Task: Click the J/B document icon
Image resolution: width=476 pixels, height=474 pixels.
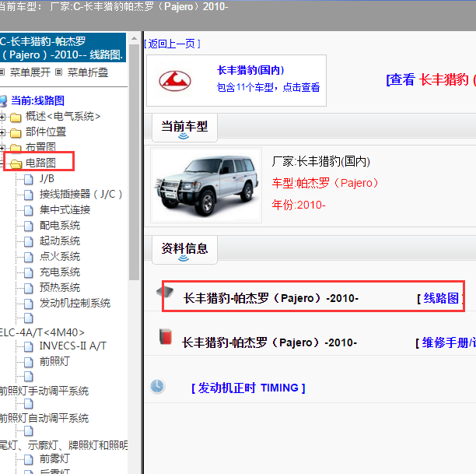Action: [x=29, y=179]
